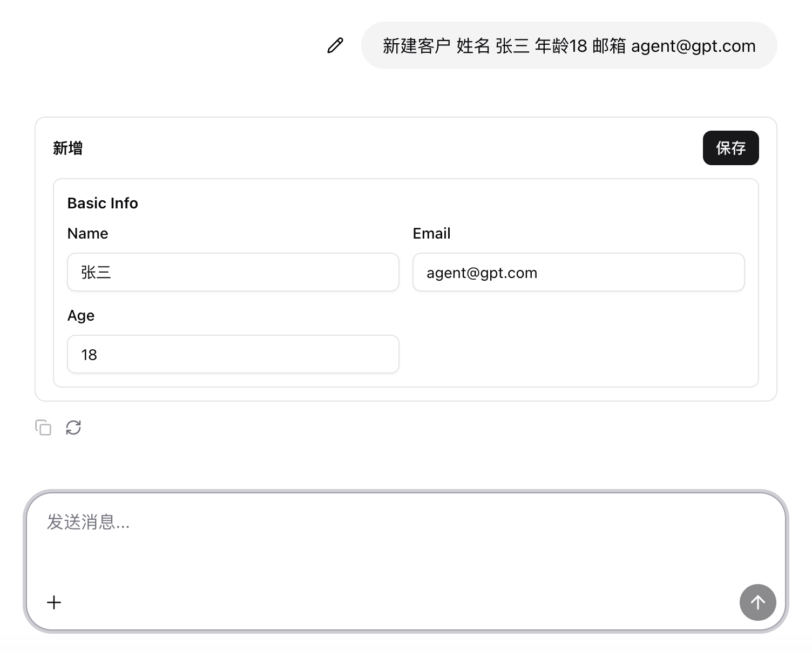The width and height of the screenshot is (812, 651).
Task: Copy the response with the copy icon
Action: pos(43,428)
